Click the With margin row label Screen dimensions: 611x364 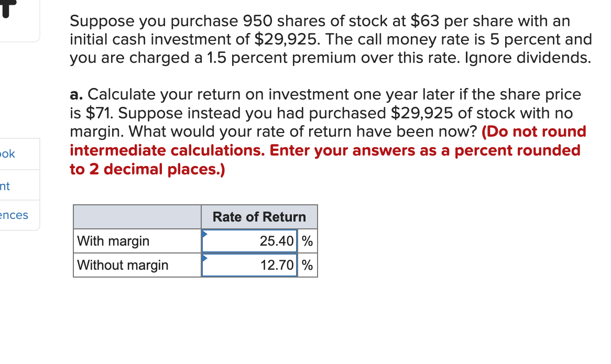[113, 241]
